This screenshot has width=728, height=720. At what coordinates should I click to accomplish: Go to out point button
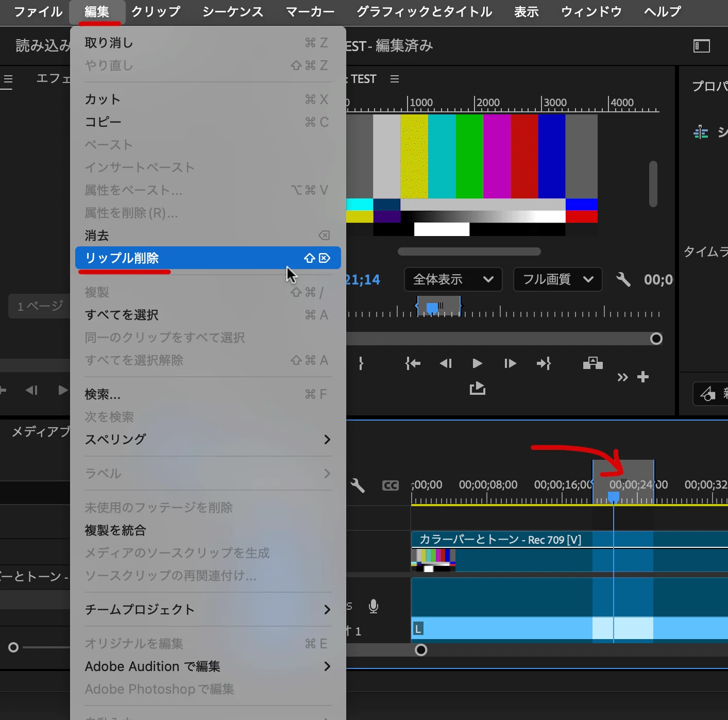coord(544,363)
